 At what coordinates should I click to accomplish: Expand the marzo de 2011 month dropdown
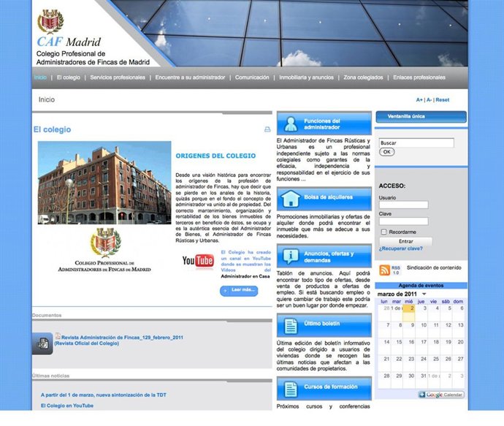point(424,294)
